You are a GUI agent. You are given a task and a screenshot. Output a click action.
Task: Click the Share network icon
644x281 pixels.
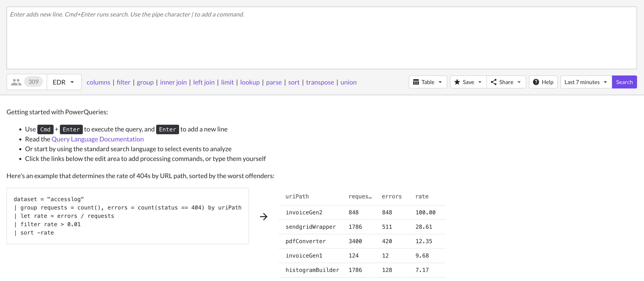(493, 82)
